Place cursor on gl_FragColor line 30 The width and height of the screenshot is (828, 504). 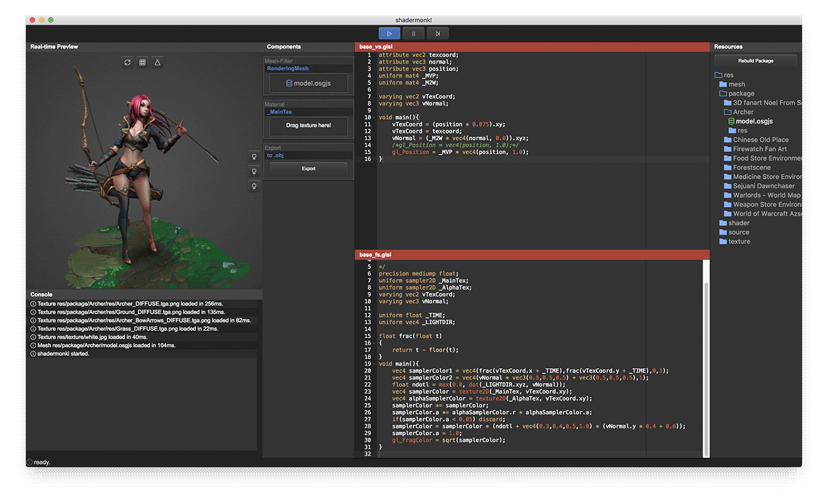pyautogui.click(x=448, y=440)
